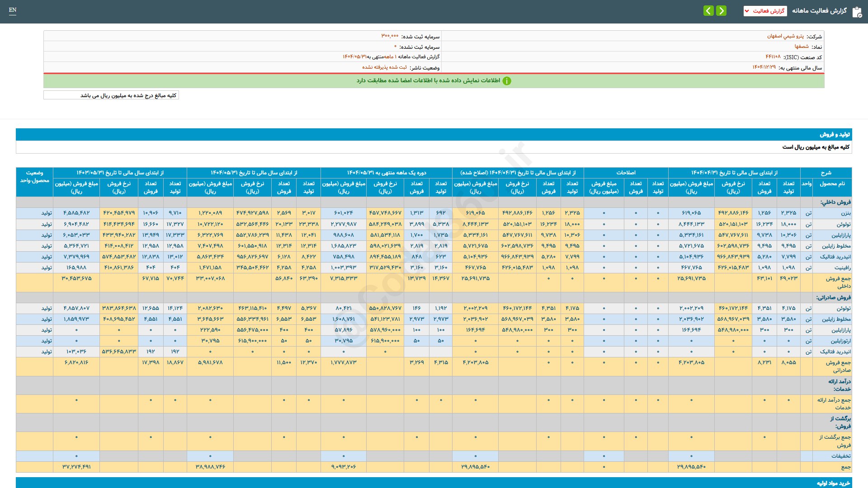
Task: Click the شرح column header
Action: pyautogui.click(x=826, y=173)
